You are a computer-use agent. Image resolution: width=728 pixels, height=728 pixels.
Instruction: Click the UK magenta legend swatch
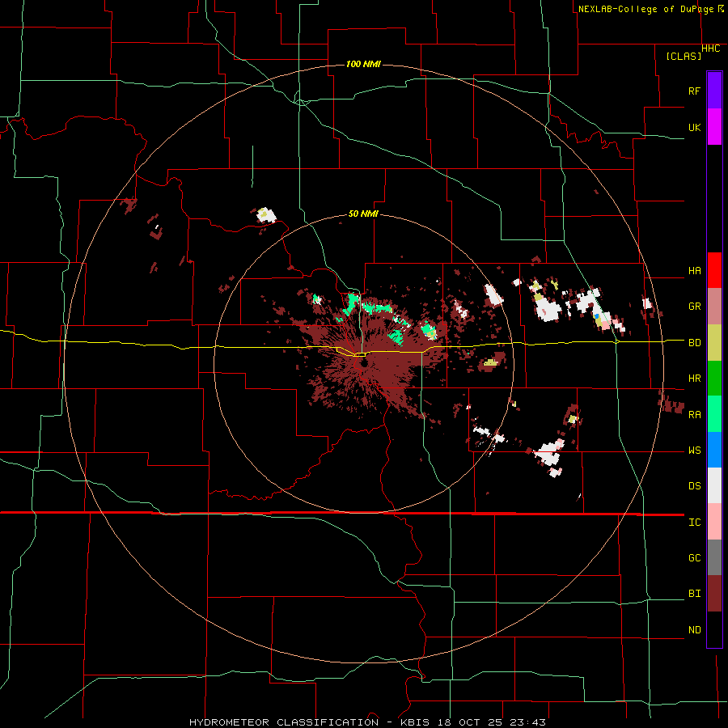714,127
